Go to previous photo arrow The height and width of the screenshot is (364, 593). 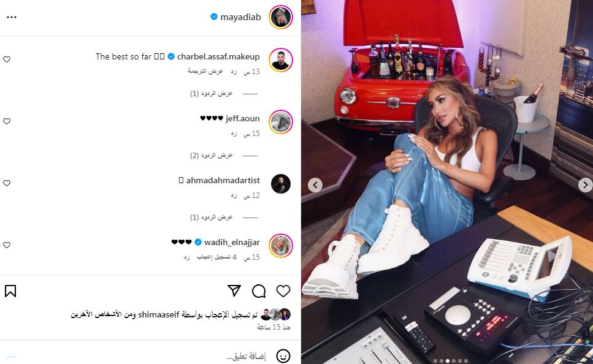315,185
